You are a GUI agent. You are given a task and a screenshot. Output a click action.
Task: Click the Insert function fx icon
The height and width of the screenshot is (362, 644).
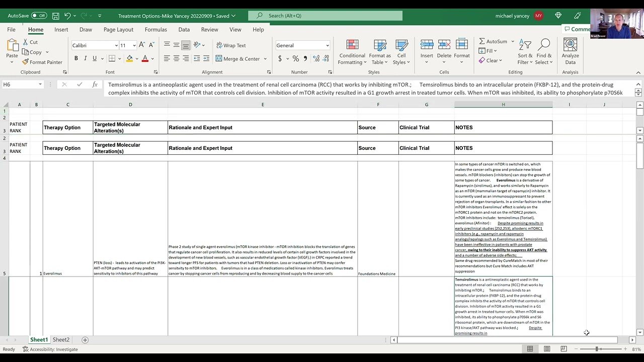(95, 84)
